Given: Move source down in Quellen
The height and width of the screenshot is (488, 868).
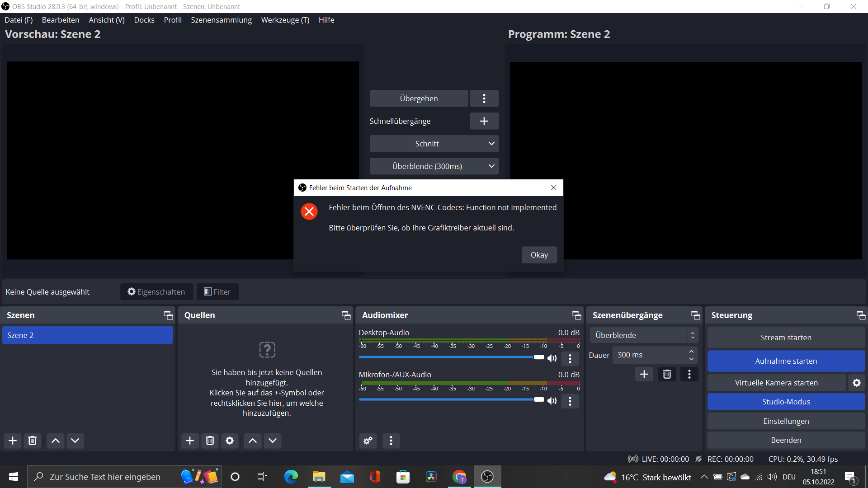Looking at the screenshot, I should tap(273, 441).
